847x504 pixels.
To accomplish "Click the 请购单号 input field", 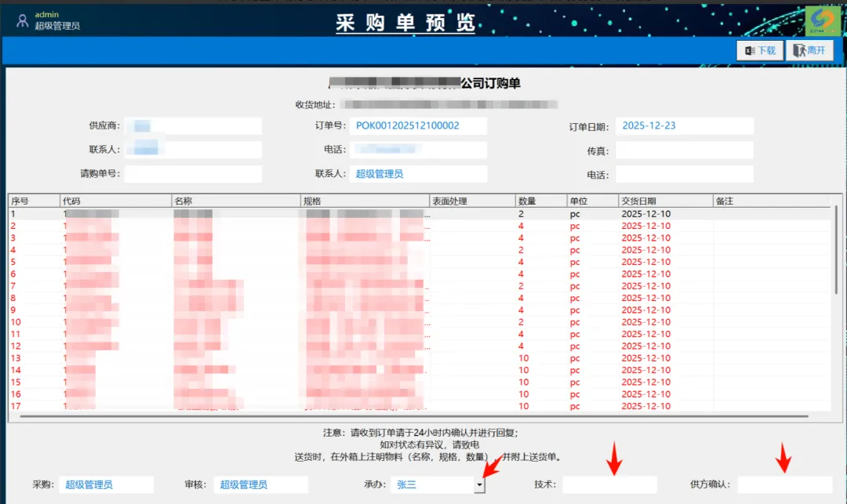I will 194,174.
